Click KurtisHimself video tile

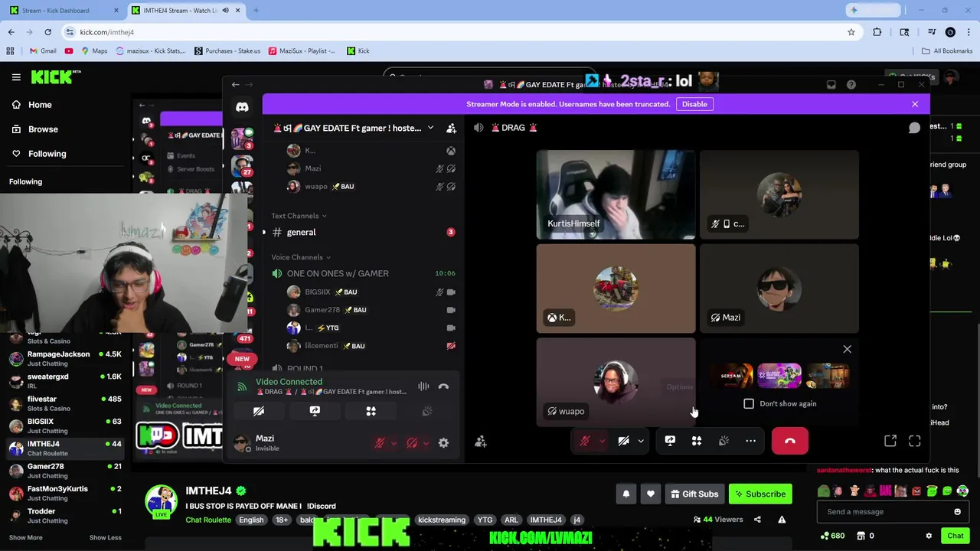[616, 194]
